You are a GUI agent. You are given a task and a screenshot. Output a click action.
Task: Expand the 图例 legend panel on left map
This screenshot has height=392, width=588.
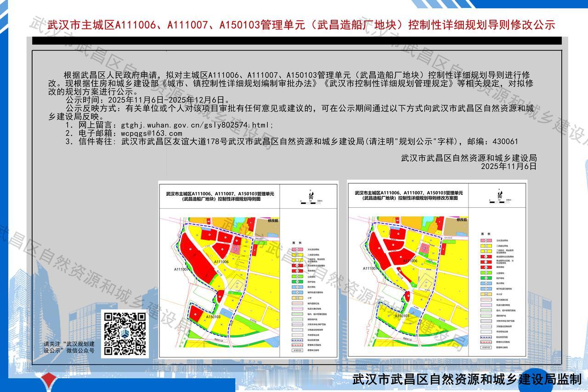pyautogui.click(x=297, y=242)
